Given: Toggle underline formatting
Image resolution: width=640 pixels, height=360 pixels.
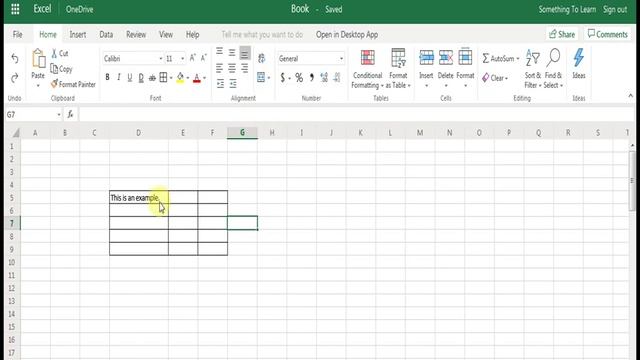Looking at the screenshot, I should click(x=129, y=78).
